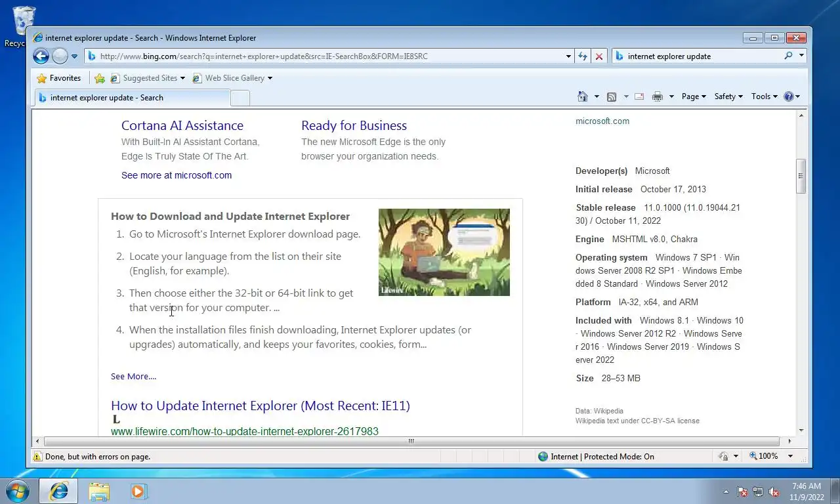
Task: Open the Safety menu
Action: click(x=728, y=96)
